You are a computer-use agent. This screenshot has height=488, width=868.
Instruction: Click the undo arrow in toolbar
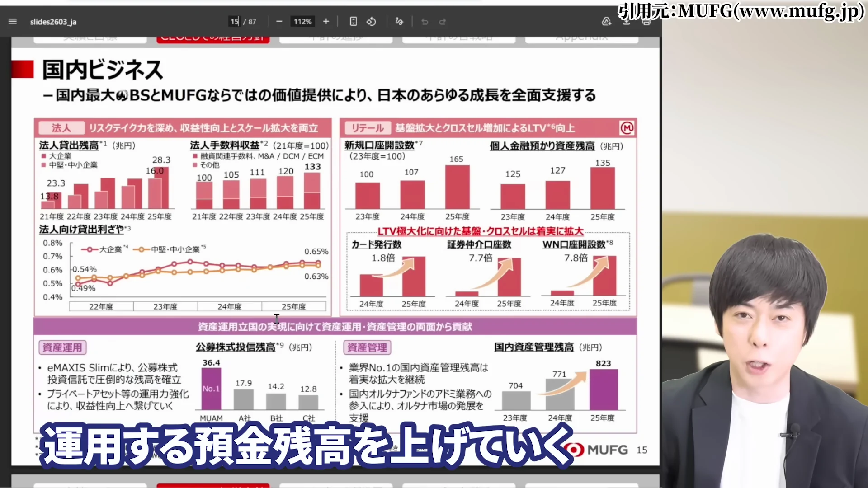click(425, 21)
